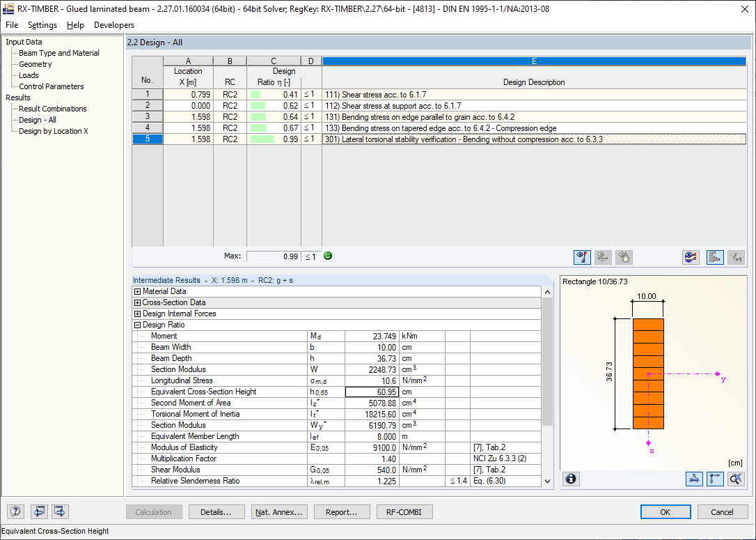Click the Equivalent Cross-Section Height value 60.95
756x540 pixels.
point(372,392)
